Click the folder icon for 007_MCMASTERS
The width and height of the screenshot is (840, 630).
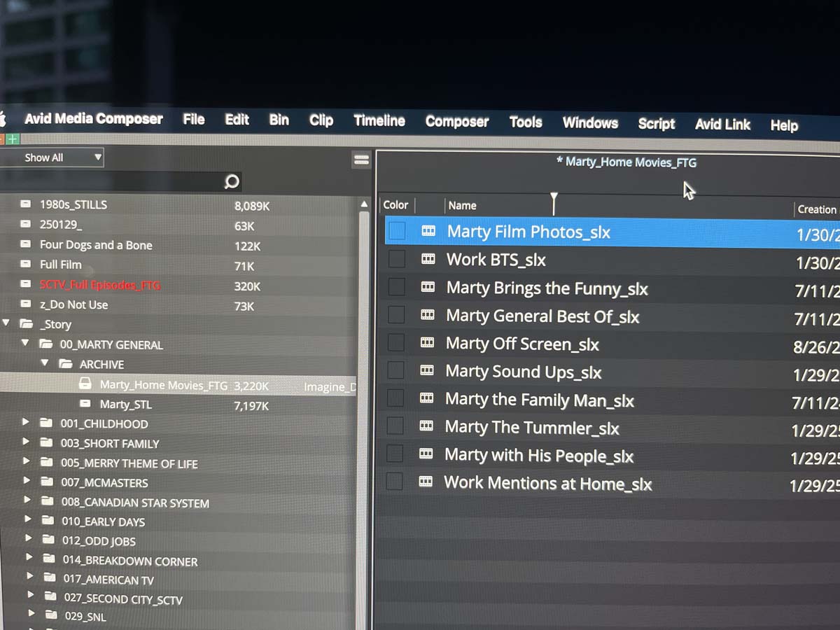point(48,482)
